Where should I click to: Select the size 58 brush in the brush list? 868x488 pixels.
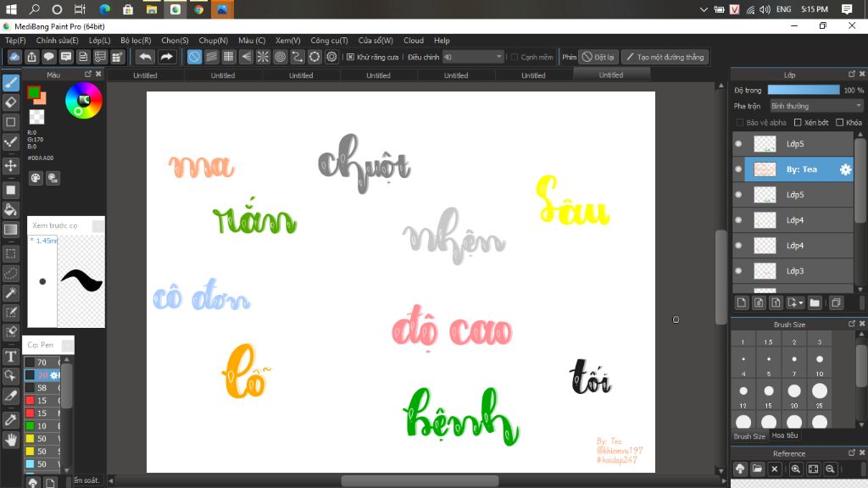pos(43,388)
